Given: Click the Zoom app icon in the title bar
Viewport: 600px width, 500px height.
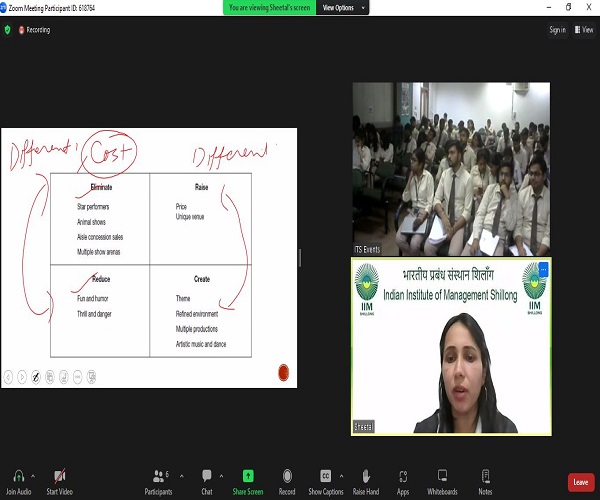Looking at the screenshot, I should tap(3, 8).
